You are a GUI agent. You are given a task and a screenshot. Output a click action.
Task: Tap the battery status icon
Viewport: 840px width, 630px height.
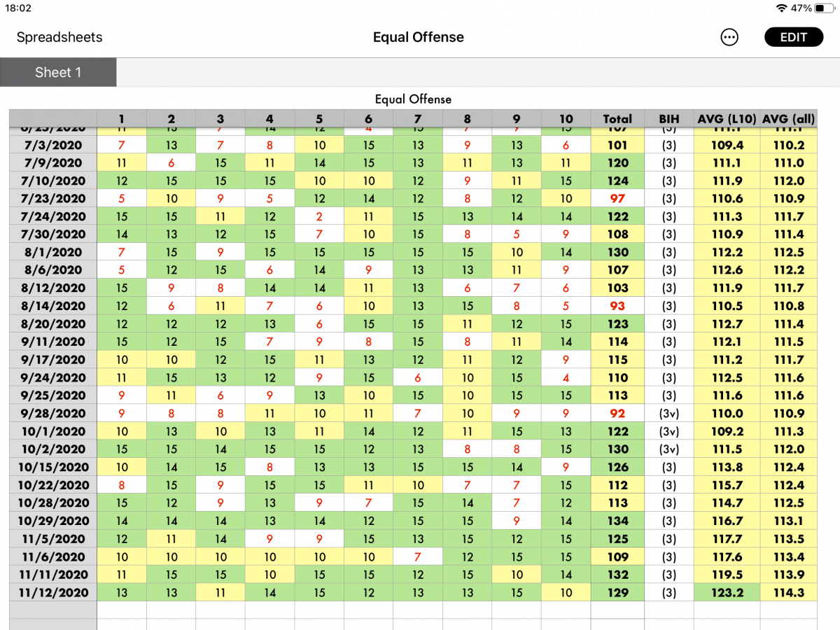point(824,8)
